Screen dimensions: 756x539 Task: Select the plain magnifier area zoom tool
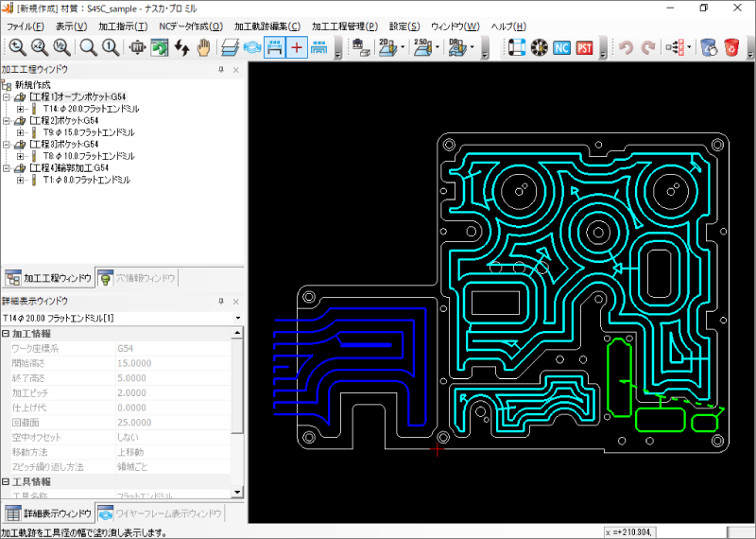point(89,47)
